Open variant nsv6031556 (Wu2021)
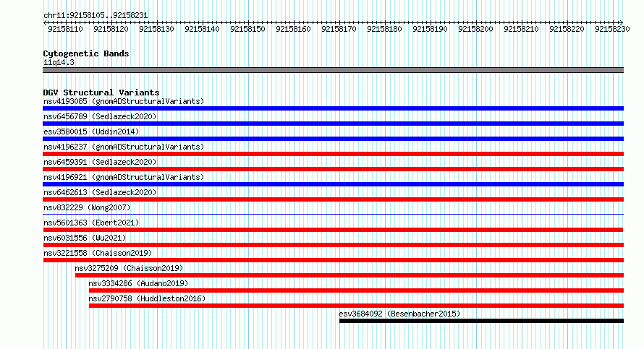644x349 pixels. point(85,238)
